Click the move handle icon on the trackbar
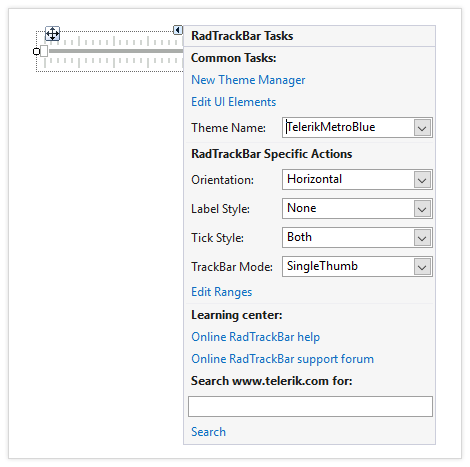This screenshot has width=470, height=467. pos(52,34)
